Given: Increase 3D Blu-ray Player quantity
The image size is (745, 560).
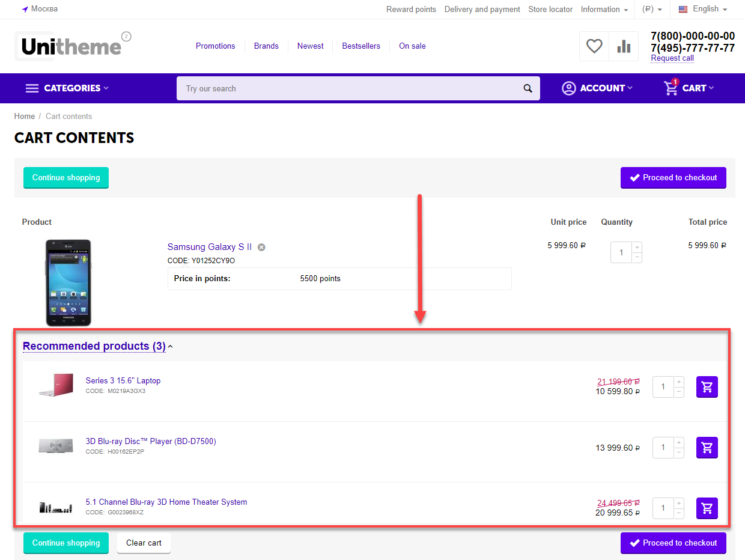Looking at the screenshot, I should pos(679,442).
